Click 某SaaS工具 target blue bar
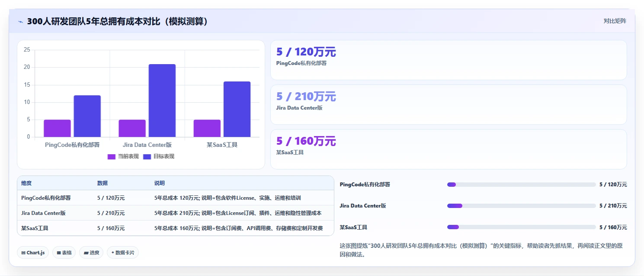The height and width of the screenshot is (276, 644). 237,109
